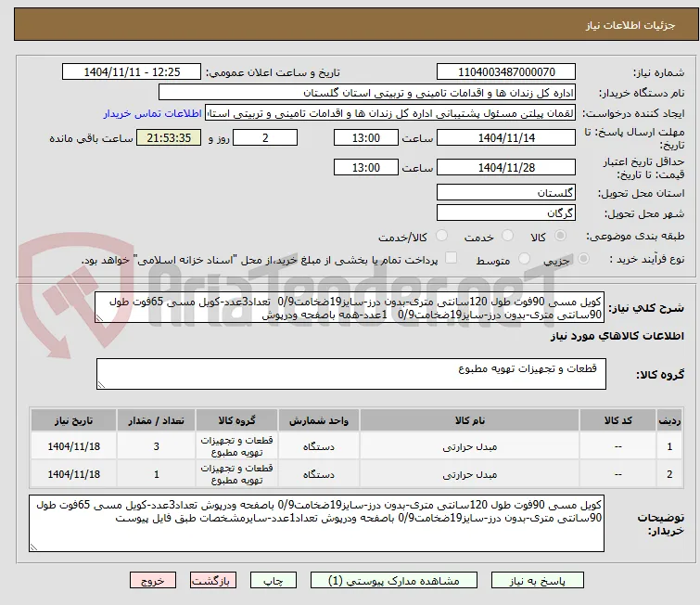Click row 2 unit دستگاه
The height and width of the screenshot is (605, 700).
point(319,474)
